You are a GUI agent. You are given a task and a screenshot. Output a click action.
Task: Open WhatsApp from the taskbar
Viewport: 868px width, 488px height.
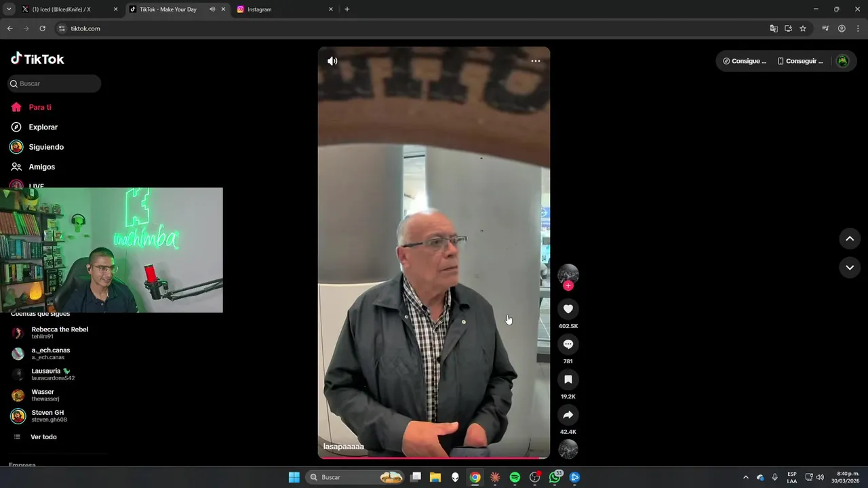tap(555, 477)
